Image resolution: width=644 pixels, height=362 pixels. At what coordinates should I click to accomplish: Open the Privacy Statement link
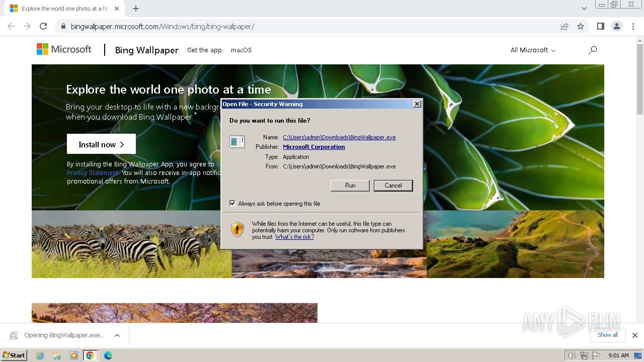click(x=93, y=172)
